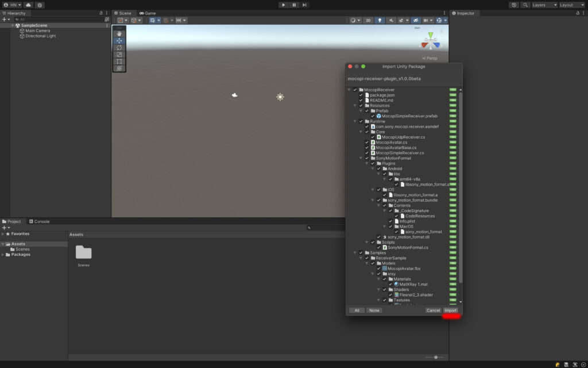Open the Undo History icon
The image size is (588, 368).
tap(514, 5)
